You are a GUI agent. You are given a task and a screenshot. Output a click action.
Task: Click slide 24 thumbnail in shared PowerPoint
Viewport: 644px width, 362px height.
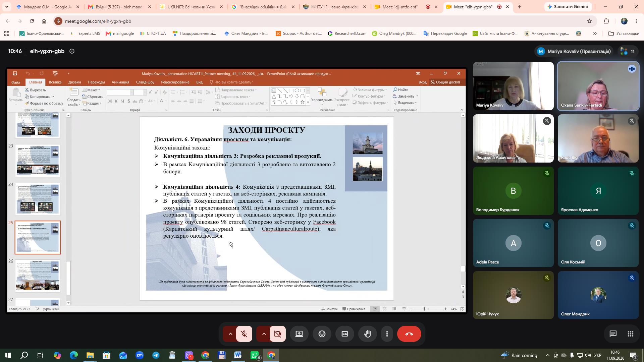[x=38, y=199]
